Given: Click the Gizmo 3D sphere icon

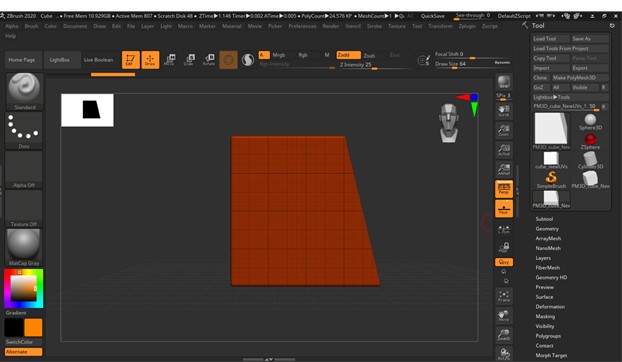Looking at the screenshot, I should pyautogui.click(x=228, y=60).
